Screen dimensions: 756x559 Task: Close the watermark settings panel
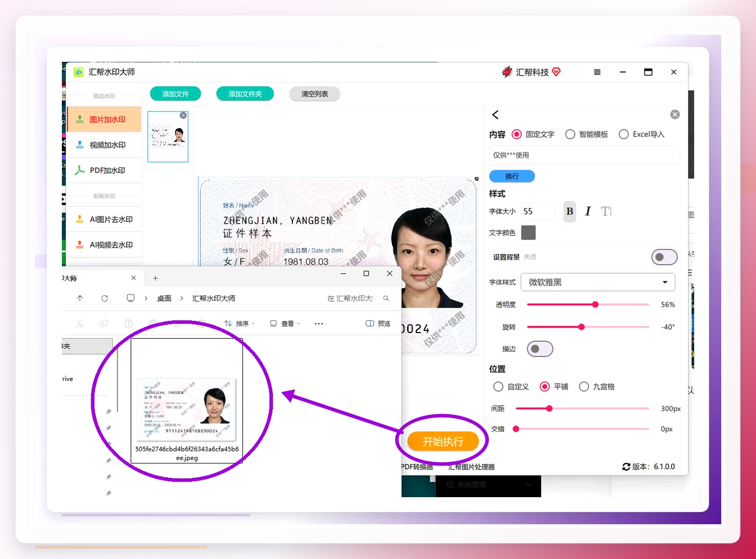pyautogui.click(x=675, y=114)
